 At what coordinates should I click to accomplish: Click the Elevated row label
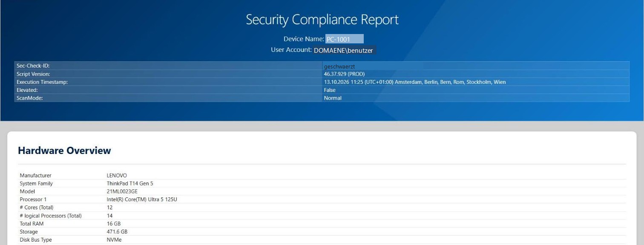[27, 90]
